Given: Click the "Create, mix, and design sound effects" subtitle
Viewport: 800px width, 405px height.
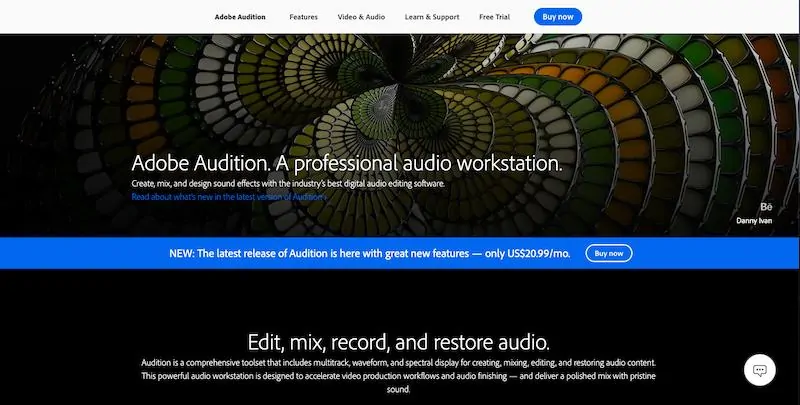Looking at the screenshot, I should (288, 184).
